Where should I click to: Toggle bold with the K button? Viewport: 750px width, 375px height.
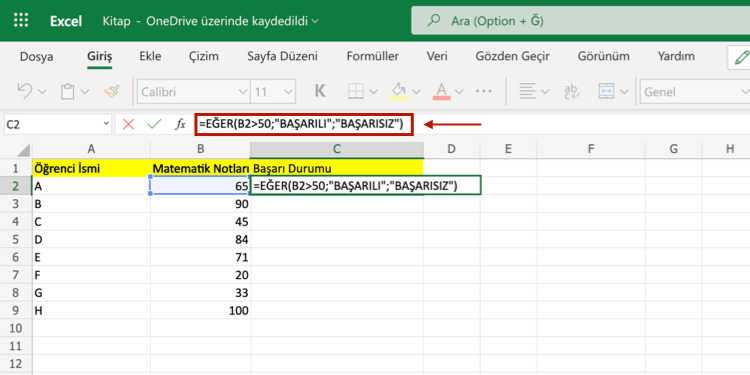click(x=320, y=91)
